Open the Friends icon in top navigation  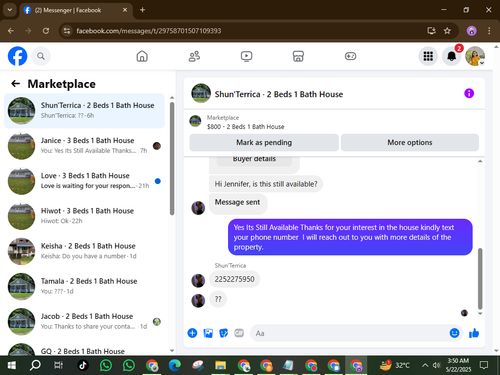click(x=194, y=56)
